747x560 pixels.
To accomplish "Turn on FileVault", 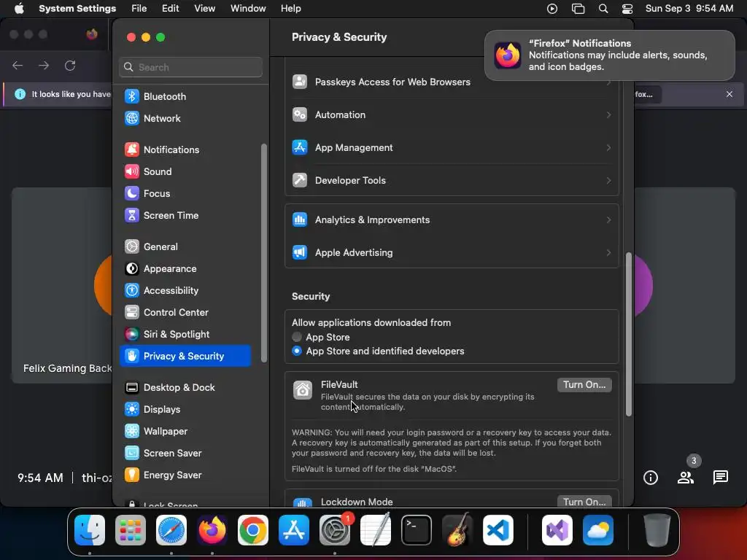I will (x=584, y=385).
